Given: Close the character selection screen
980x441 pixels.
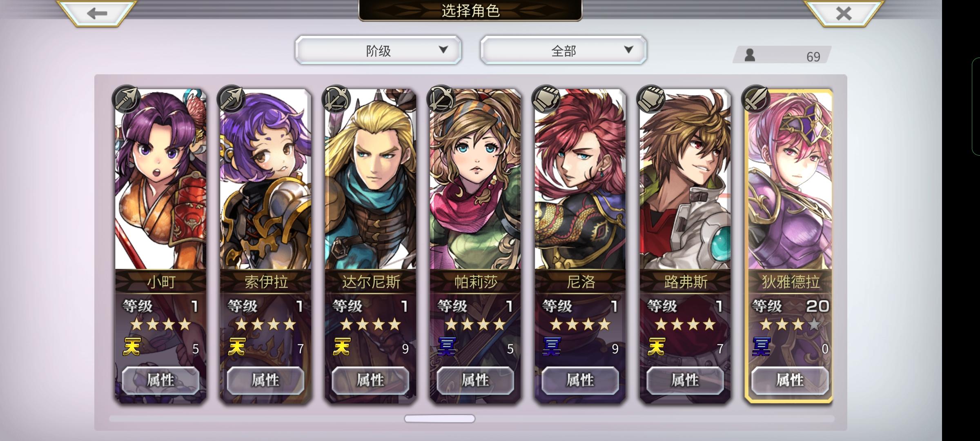Looking at the screenshot, I should (x=844, y=13).
